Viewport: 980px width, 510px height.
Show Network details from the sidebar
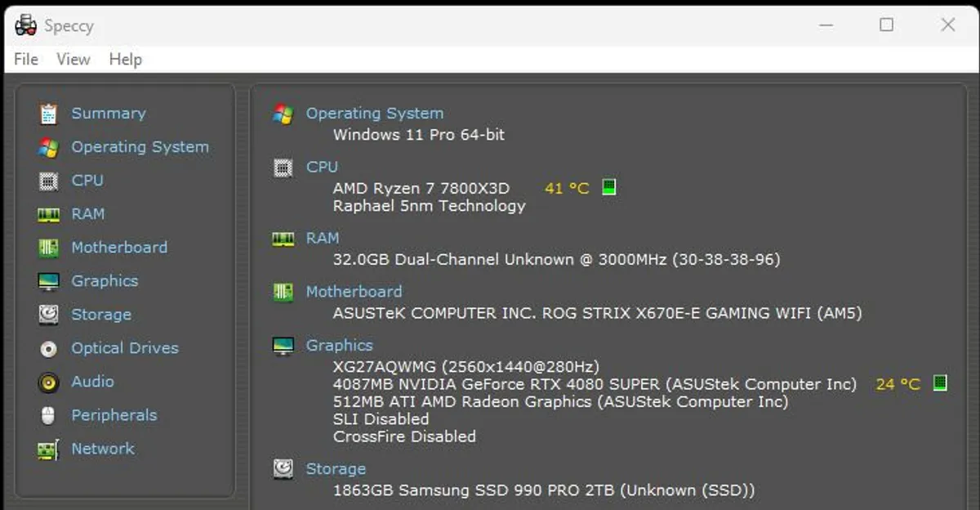point(103,449)
